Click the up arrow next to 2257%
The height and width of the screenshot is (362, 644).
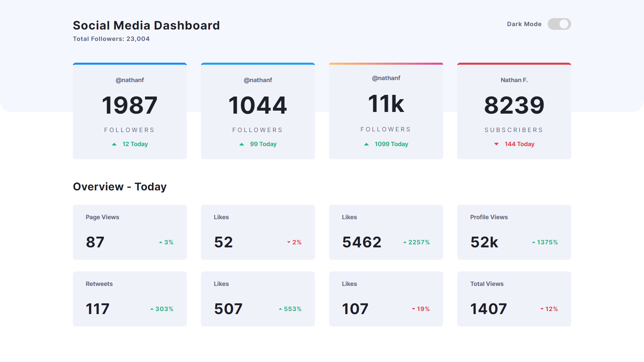coord(404,242)
